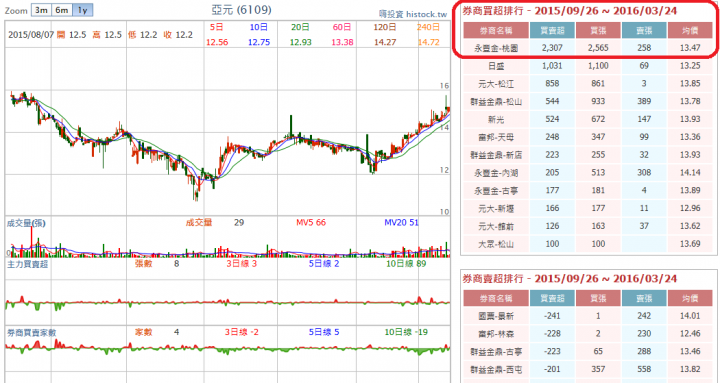This screenshot has width=720, height=383.
Task: Open broker 群益金鼎-松山 row
Action: coord(495,101)
